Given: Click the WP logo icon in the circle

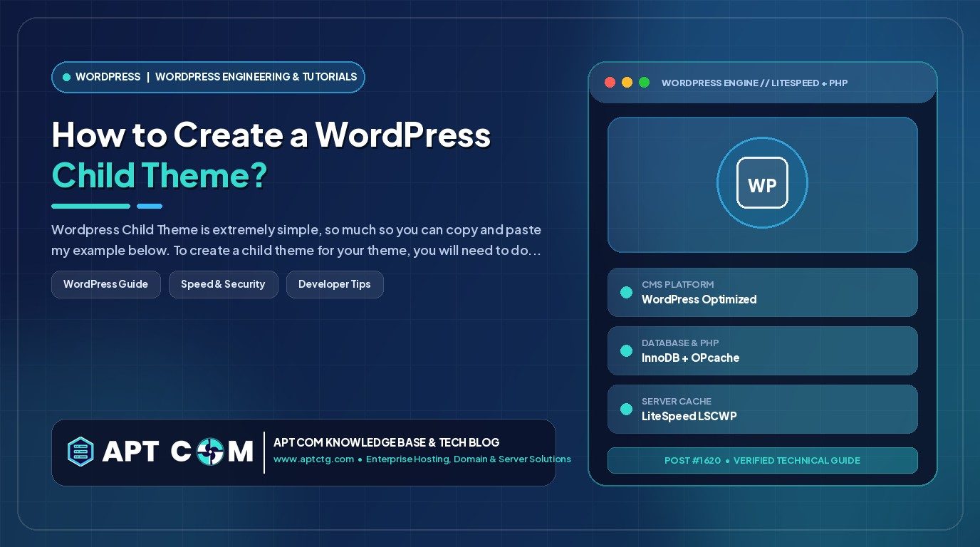Looking at the screenshot, I should tap(762, 183).
